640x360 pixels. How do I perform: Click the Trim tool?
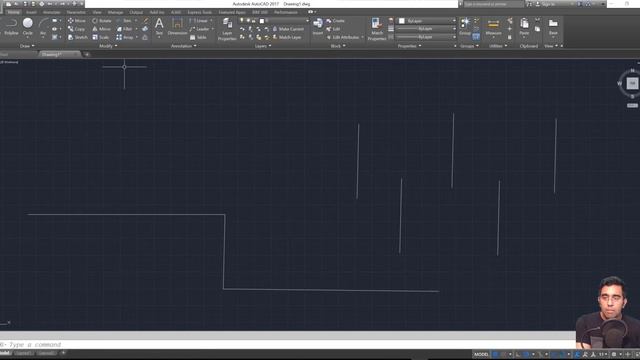click(x=124, y=21)
